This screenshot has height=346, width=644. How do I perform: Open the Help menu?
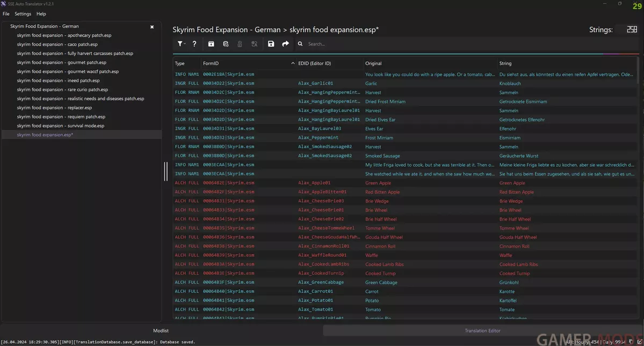coord(41,14)
